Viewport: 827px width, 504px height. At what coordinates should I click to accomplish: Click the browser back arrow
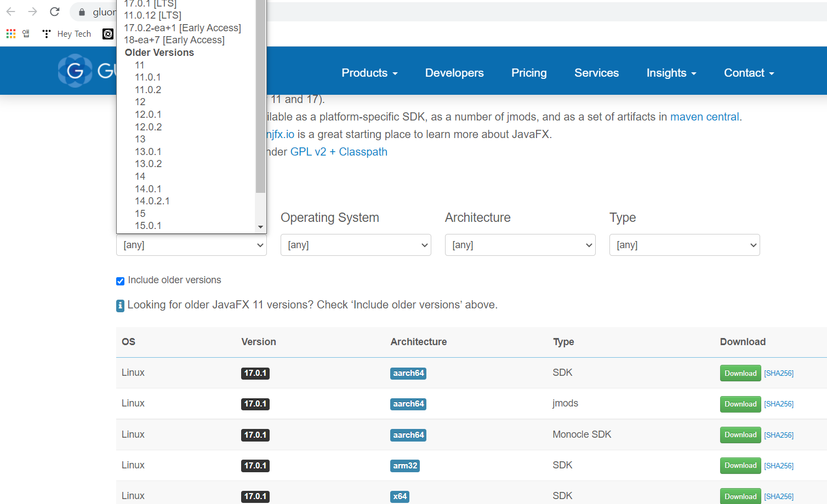[11, 12]
